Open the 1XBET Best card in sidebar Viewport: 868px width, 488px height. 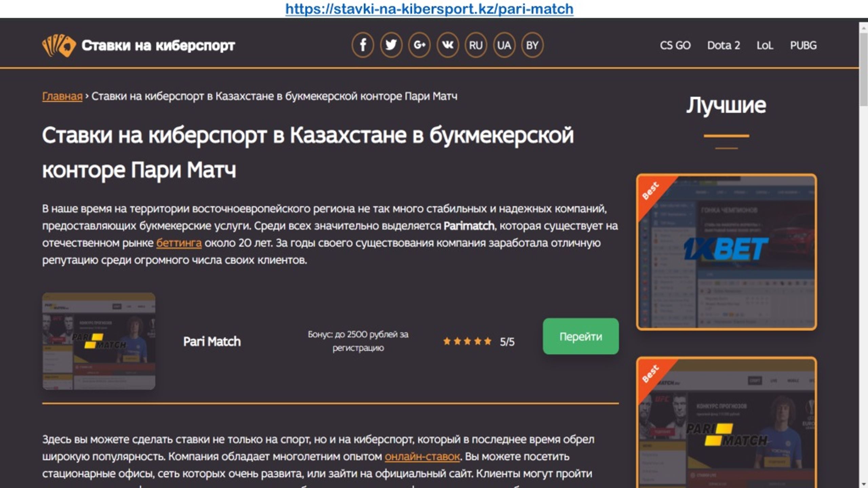(726, 252)
